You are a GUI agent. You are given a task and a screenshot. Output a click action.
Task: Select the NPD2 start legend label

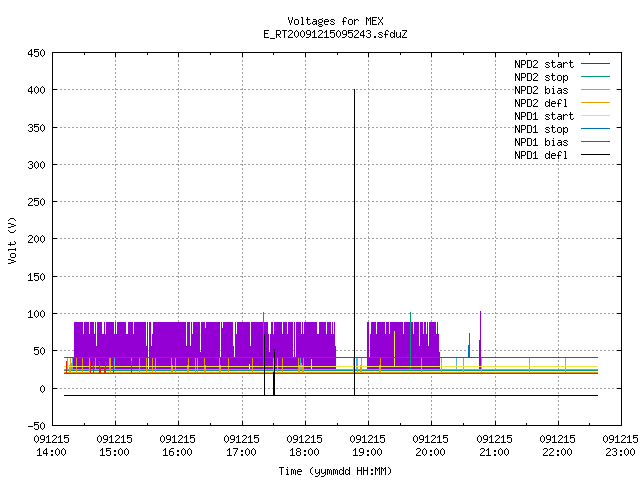tap(544, 64)
